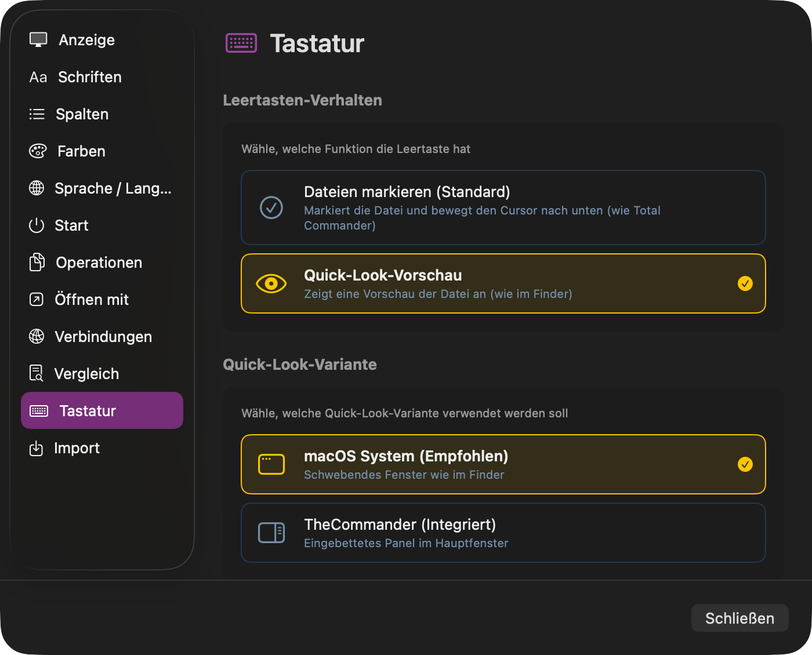The width and height of the screenshot is (812, 655).
Task: Select Dateien markieren (Standard) option
Action: click(x=503, y=208)
